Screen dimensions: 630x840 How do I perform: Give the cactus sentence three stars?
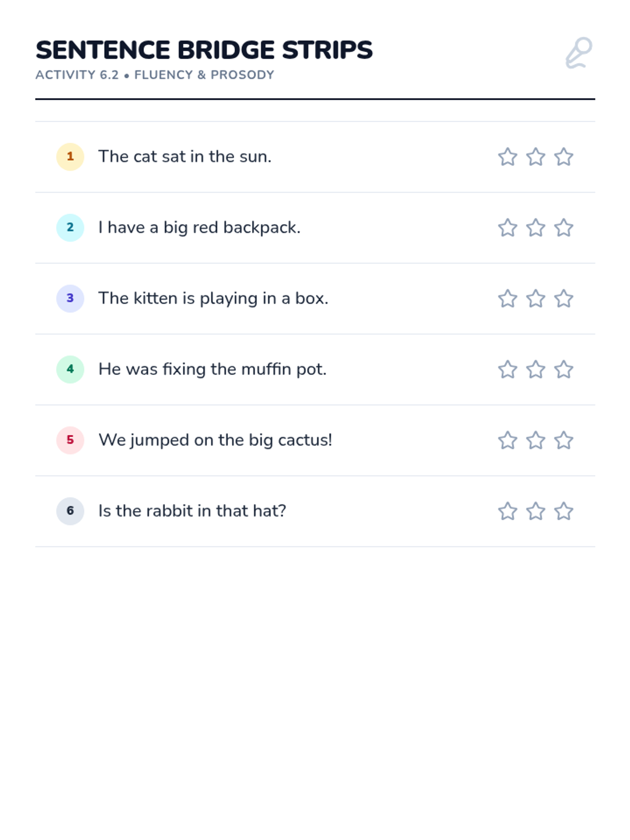pos(563,440)
